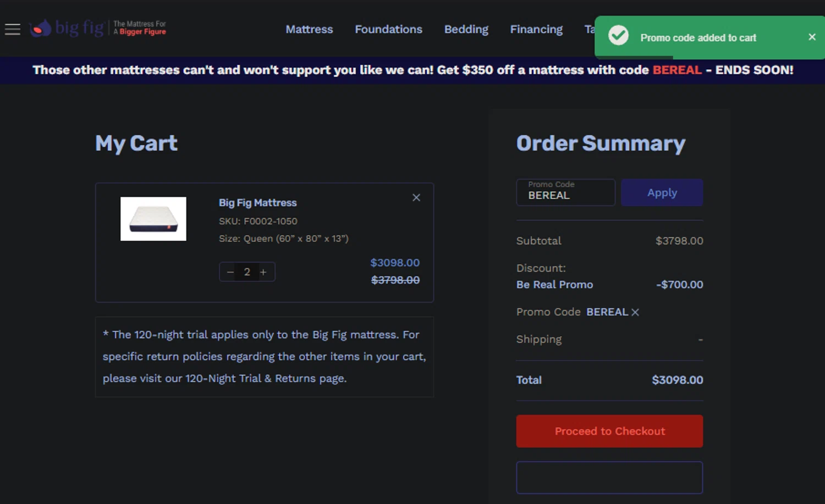The image size is (825, 504).
Task: Go to the Bedding menu
Action: coord(466,29)
